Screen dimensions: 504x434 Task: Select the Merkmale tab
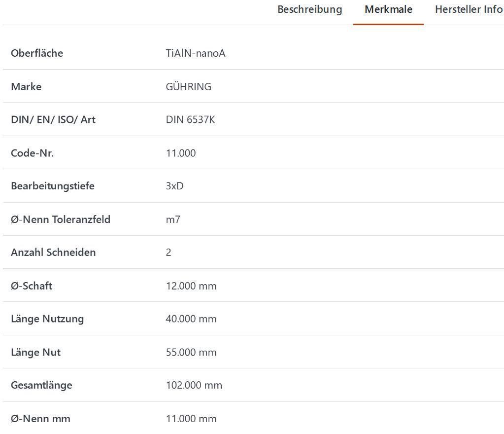click(388, 9)
